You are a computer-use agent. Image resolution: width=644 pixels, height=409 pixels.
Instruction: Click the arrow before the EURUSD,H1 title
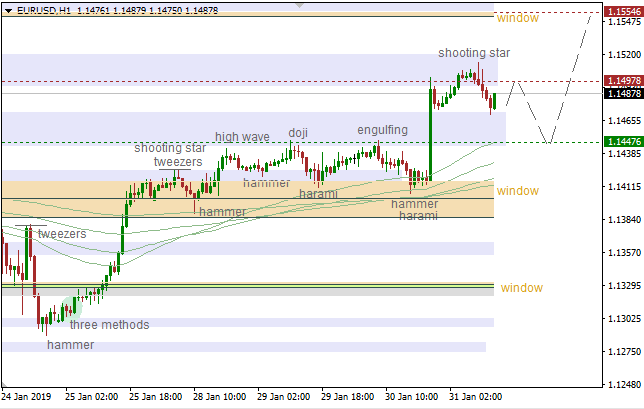[x=7, y=9]
